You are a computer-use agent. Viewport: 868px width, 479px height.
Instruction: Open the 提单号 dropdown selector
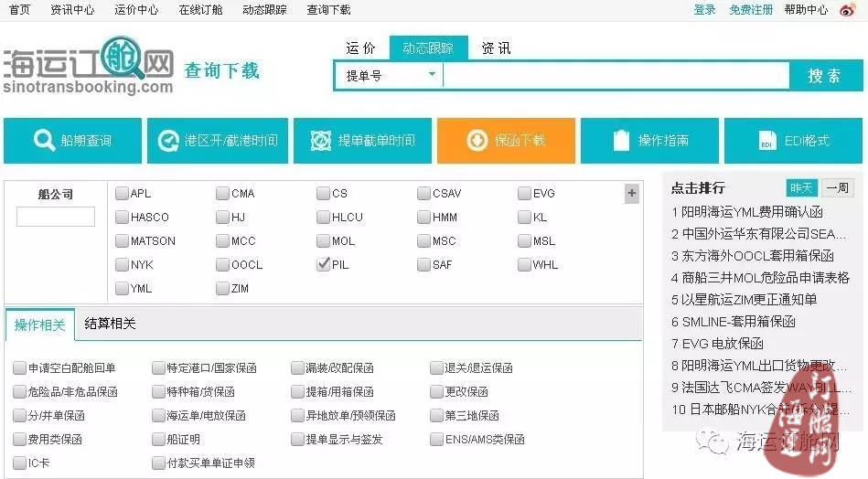point(388,75)
